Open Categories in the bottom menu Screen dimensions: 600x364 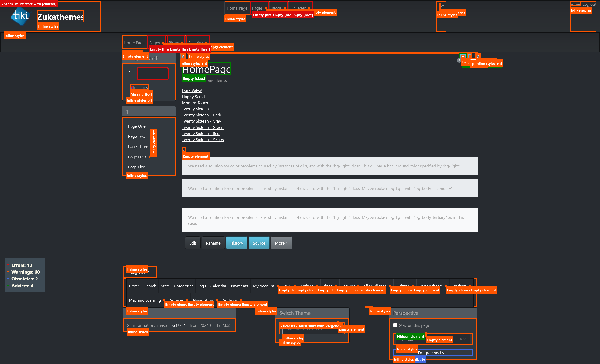tap(183, 286)
